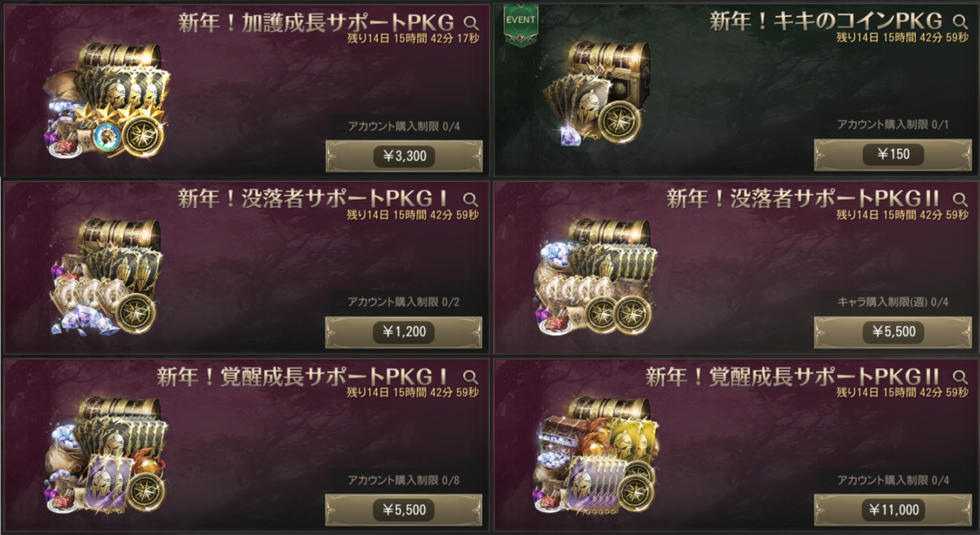Inspect 没落者サポートPKG I with magnifier icon
Viewport: 980px width, 535px height.
(x=471, y=200)
